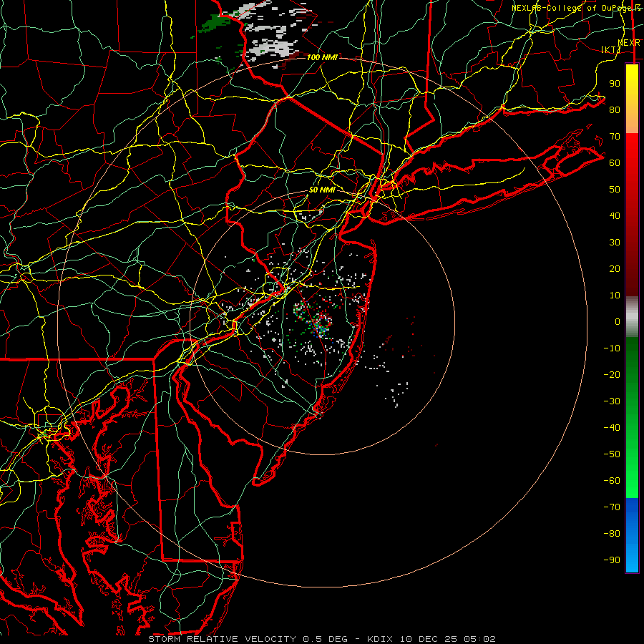The width and height of the screenshot is (644, 644).
Task: Click the -20 value on the velocity scale
Action: pos(612,375)
